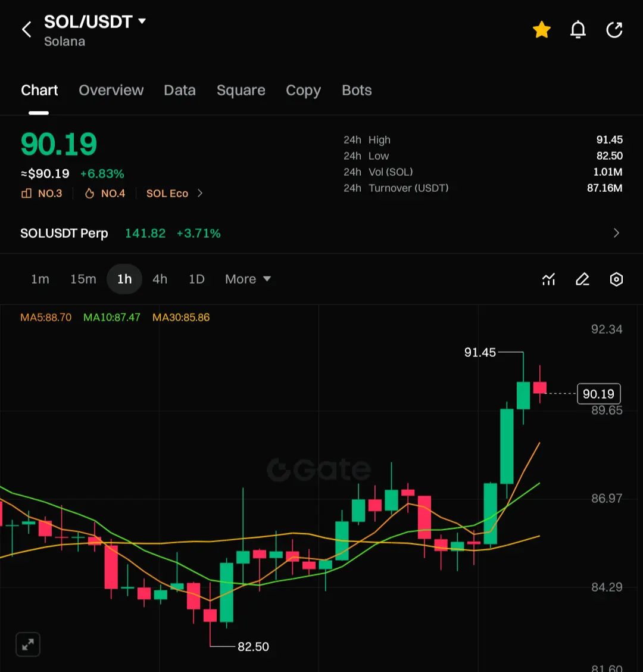This screenshot has width=643, height=672.
Task: Share the chart via the share icon
Action: (x=614, y=30)
